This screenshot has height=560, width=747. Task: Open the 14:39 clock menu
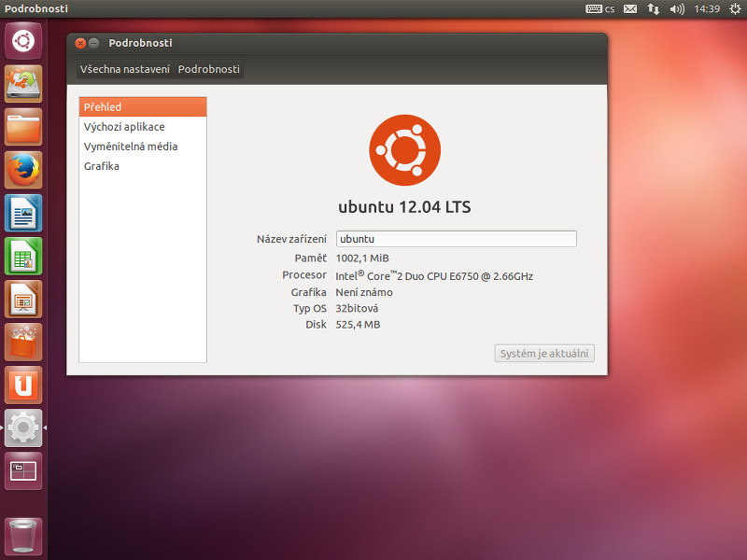pos(707,8)
